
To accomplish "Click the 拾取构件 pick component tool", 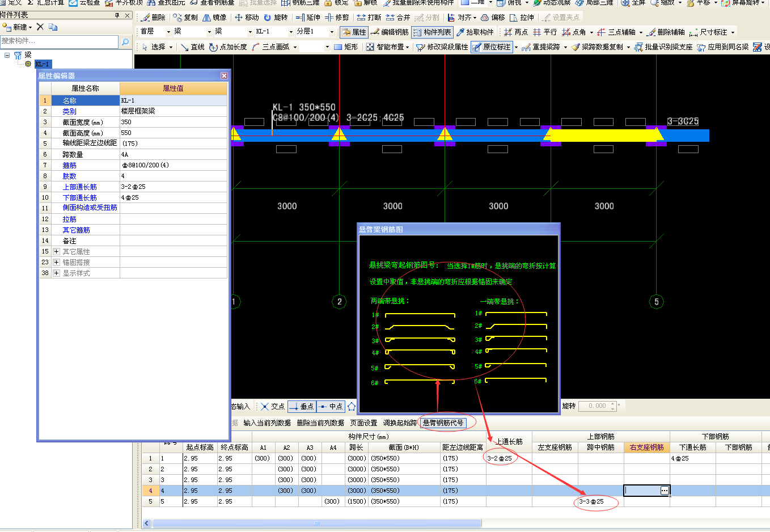I will [475, 32].
